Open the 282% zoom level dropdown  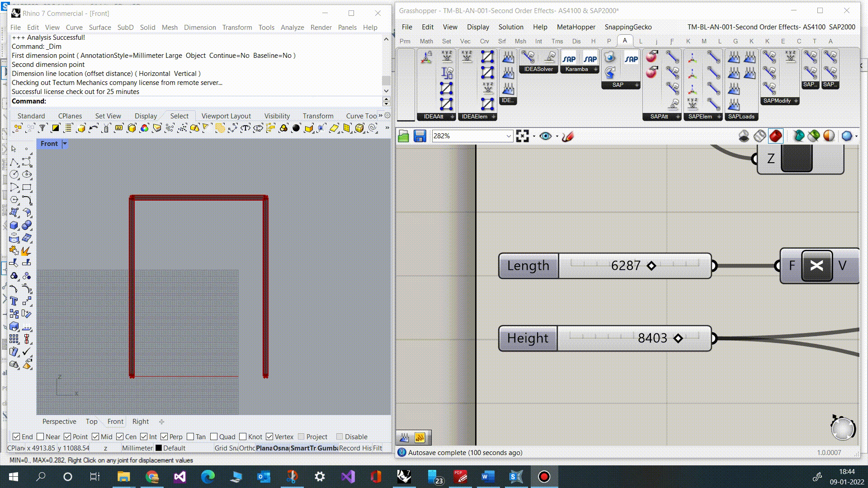point(508,136)
